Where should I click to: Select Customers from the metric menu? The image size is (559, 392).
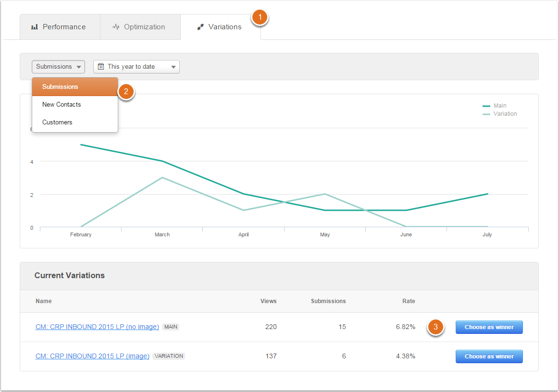(57, 122)
